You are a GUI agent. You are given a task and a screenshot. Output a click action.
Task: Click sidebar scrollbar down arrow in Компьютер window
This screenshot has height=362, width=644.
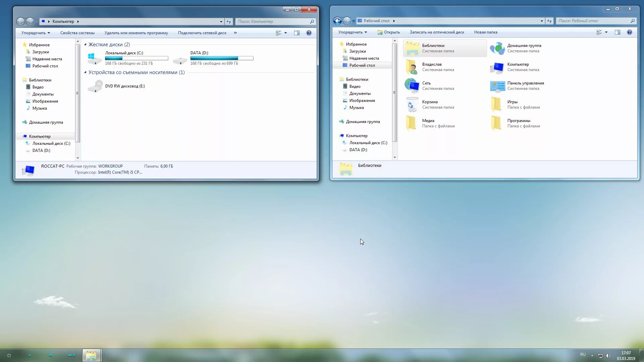tap(78, 158)
